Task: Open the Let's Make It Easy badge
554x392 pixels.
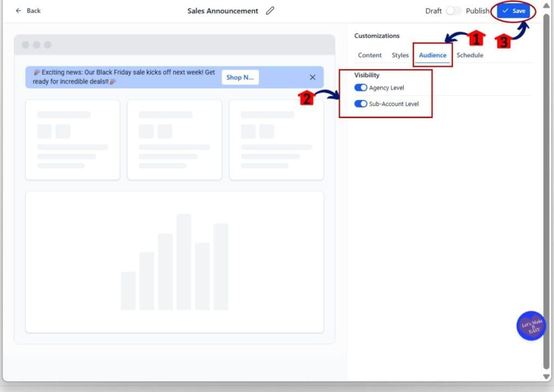Action: click(x=531, y=325)
